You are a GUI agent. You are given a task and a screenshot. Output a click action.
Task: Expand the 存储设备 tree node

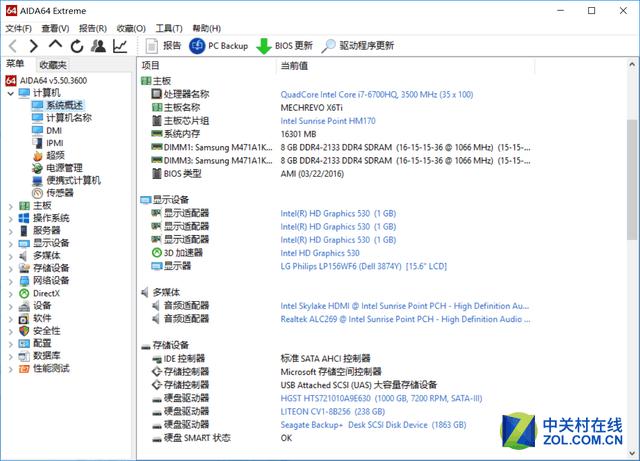(x=11, y=269)
